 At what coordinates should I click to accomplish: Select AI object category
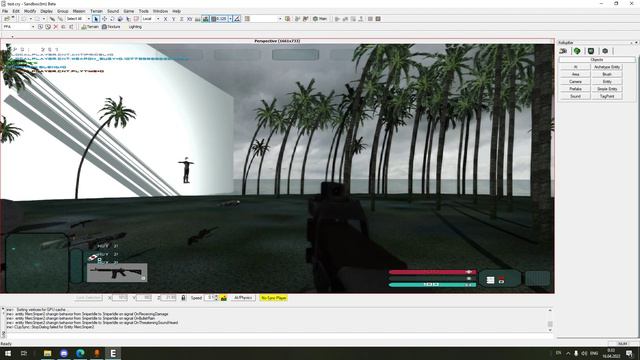click(x=576, y=67)
